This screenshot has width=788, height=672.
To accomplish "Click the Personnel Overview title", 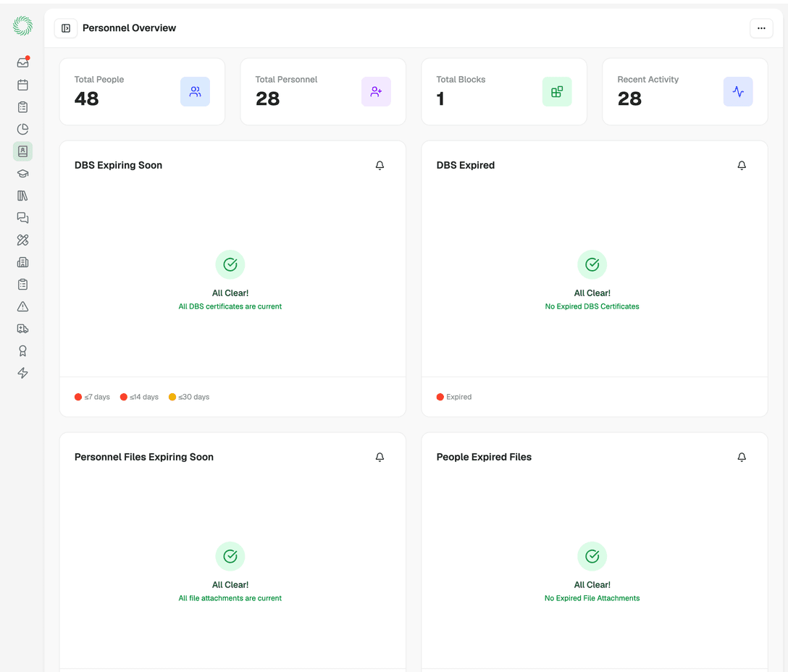I will pos(129,28).
